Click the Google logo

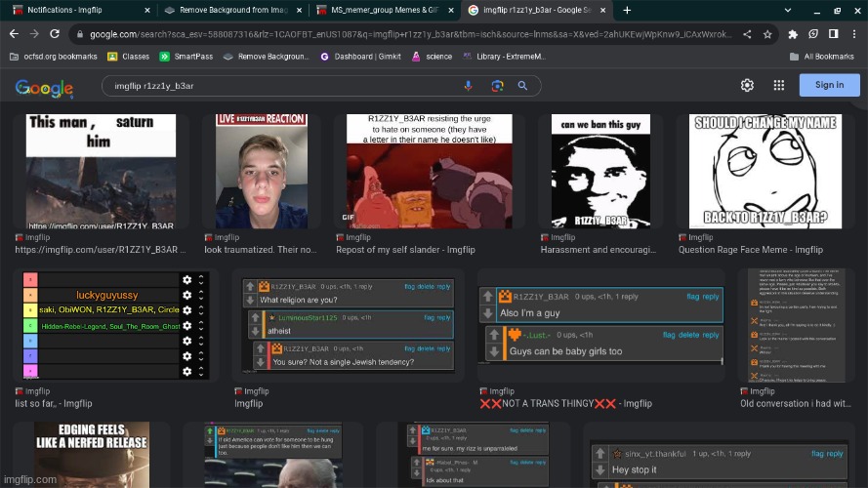pos(44,88)
